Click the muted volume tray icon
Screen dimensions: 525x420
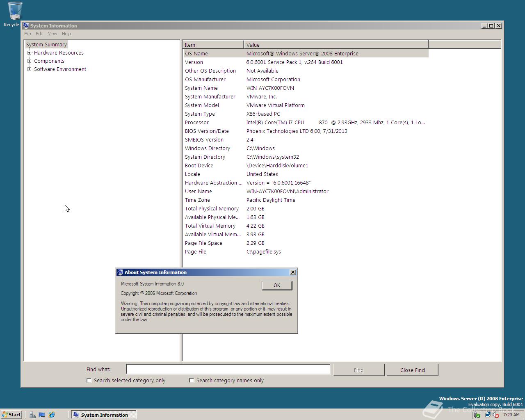(x=495, y=415)
